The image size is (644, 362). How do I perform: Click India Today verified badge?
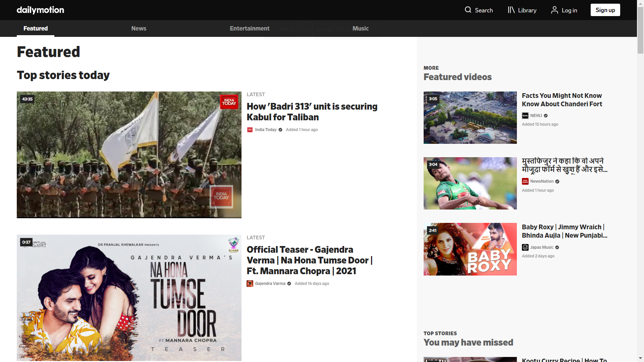point(280,130)
